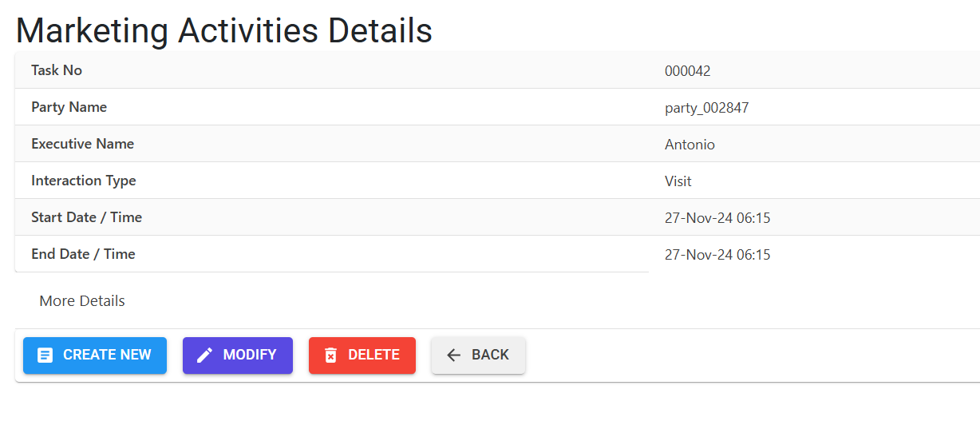The width and height of the screenshot is (980, 437).
Task: Select the party_002847 party name value
Action: pos(706,108)
